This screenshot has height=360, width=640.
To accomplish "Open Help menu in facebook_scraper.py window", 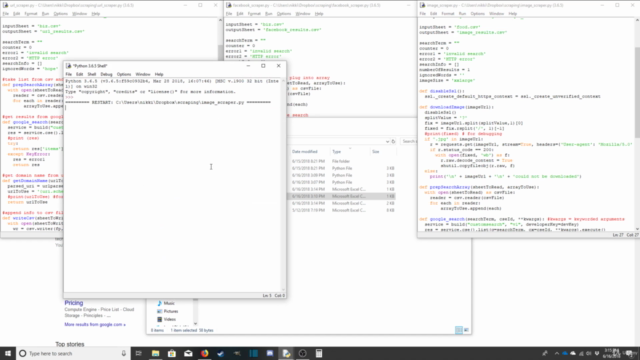I will [x=319, y=14].
